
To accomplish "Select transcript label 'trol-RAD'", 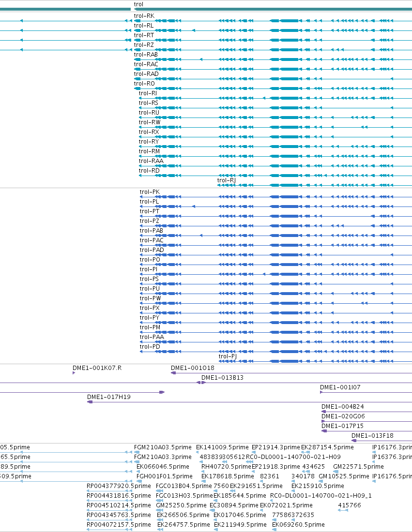I will (146, 74).
